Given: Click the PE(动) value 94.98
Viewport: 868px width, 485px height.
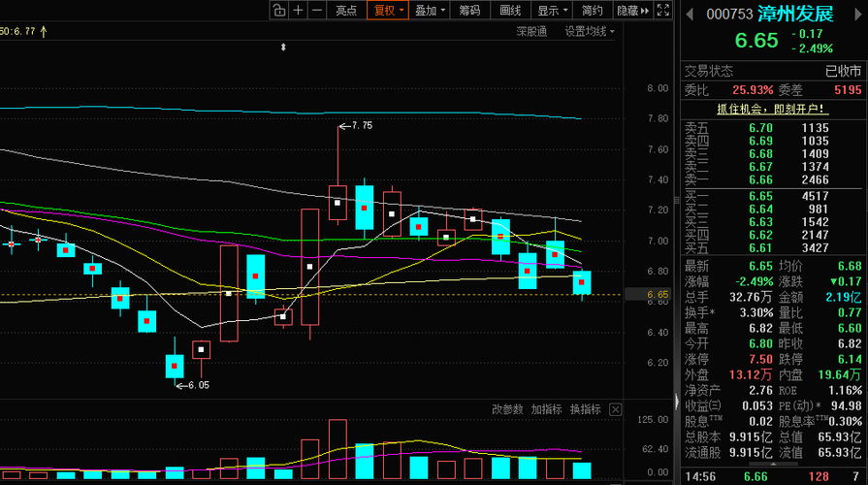Looking at the screenshot, I should click(x=847, y=405).
